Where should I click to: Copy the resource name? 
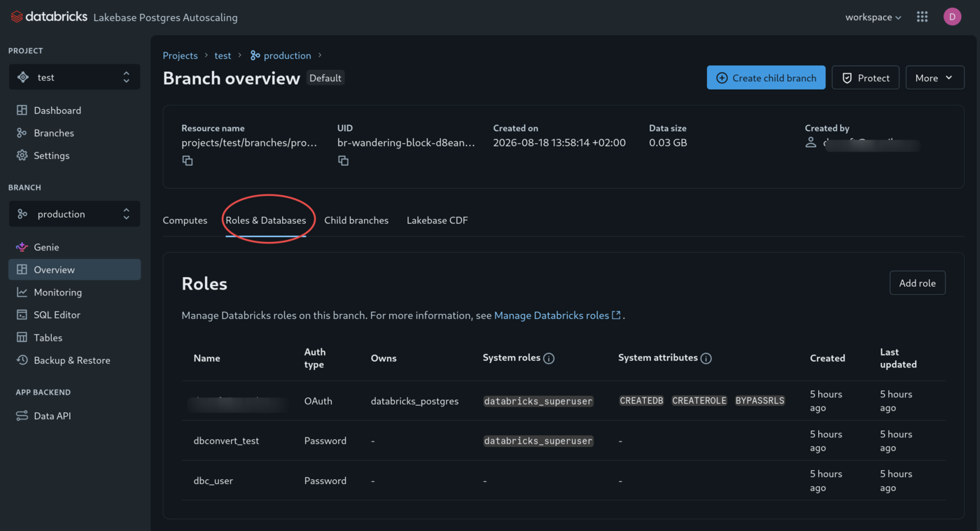click(188, 161)
